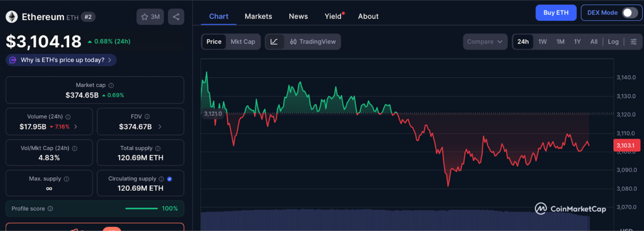Open the line chart type icon
The width and height of the screenshot is (644, 231).
click(274, 41)
